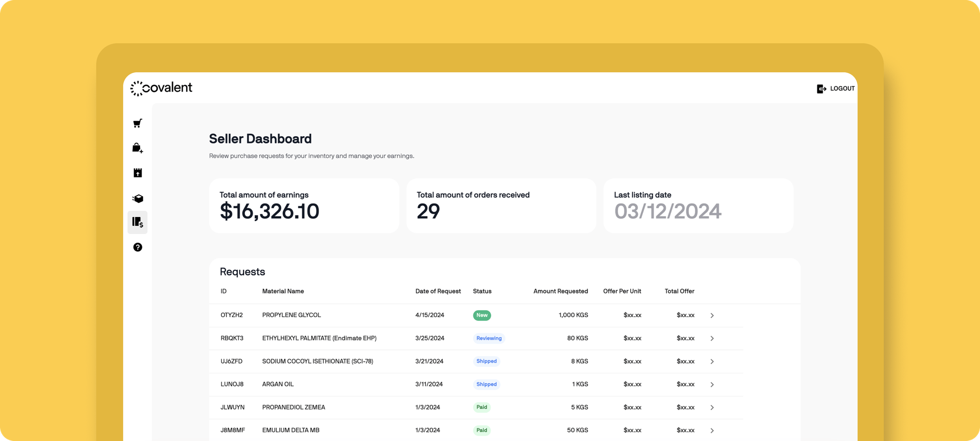Click the 4/15/2024 request date
Screen dimensions: 980x441
430,316
